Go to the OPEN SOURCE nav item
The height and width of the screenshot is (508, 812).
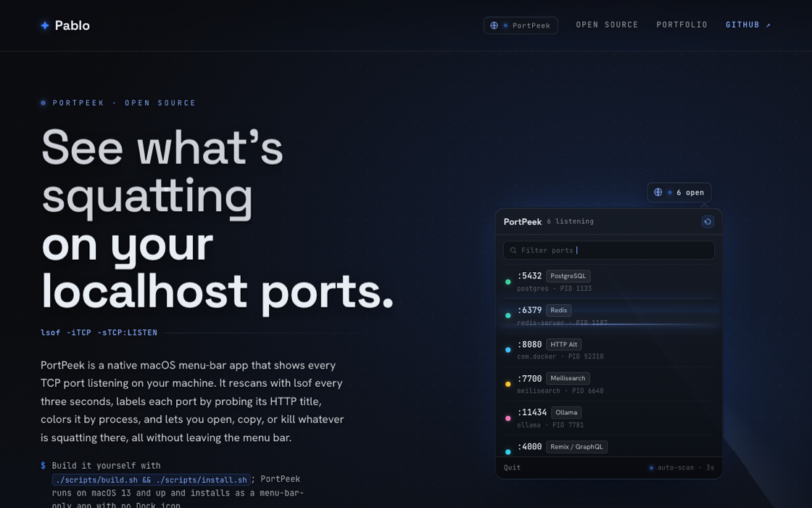tap(607, 25)
